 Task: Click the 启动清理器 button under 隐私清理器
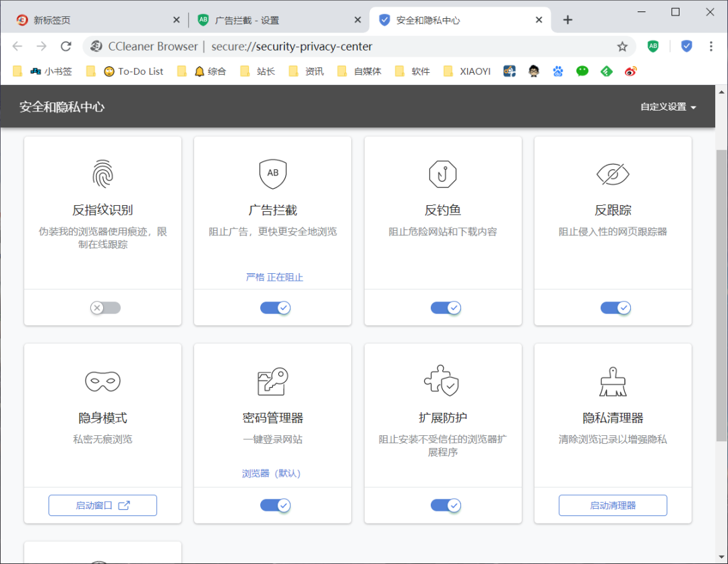point(613,505)
